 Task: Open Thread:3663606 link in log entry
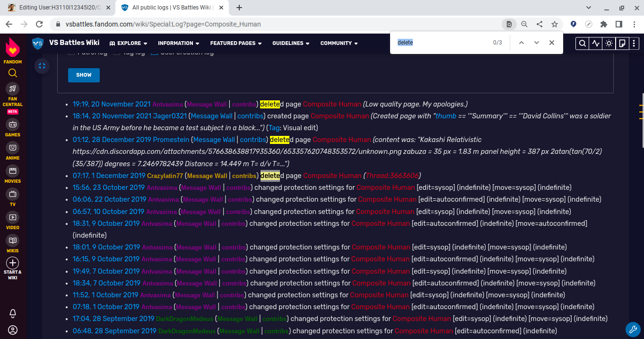[x=392, y=176]
